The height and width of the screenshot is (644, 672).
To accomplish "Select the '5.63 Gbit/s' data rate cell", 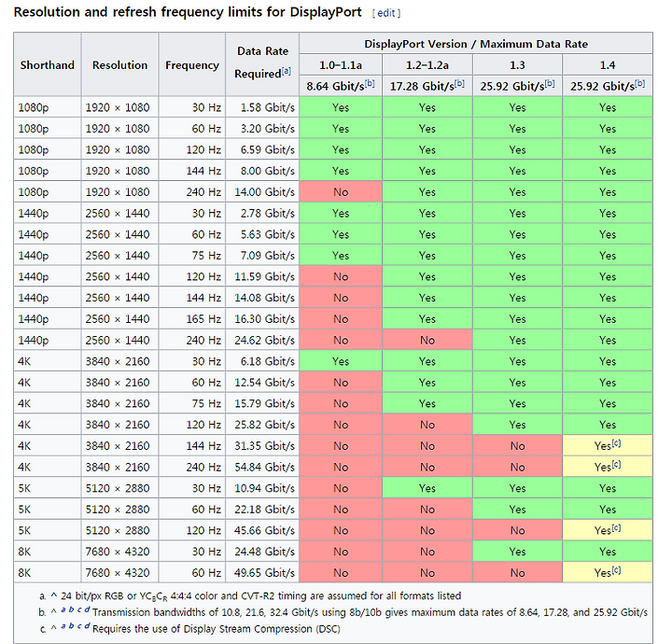I will 262,234.
